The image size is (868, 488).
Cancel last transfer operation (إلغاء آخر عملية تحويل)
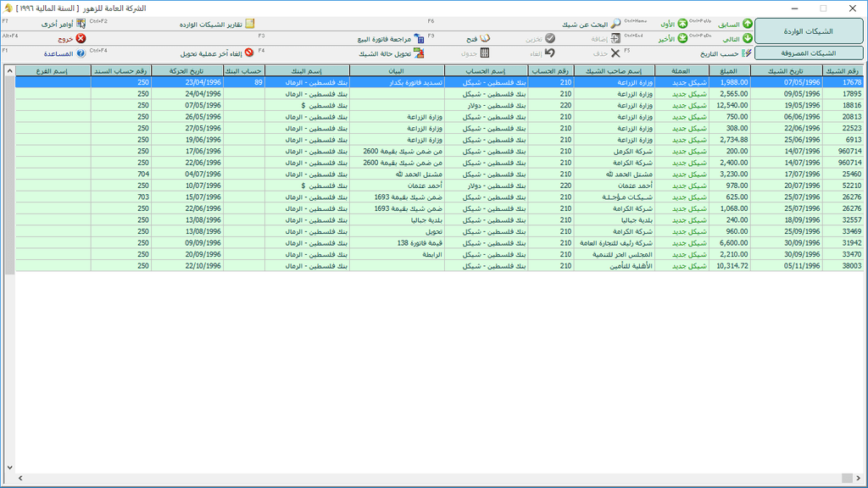(212, 53)
